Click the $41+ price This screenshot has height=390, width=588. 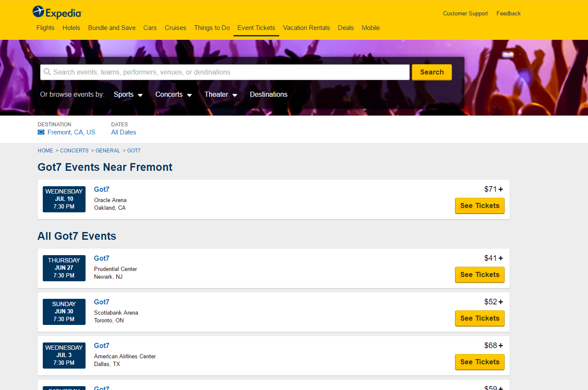pyautogui.click(x=493, y=258)
